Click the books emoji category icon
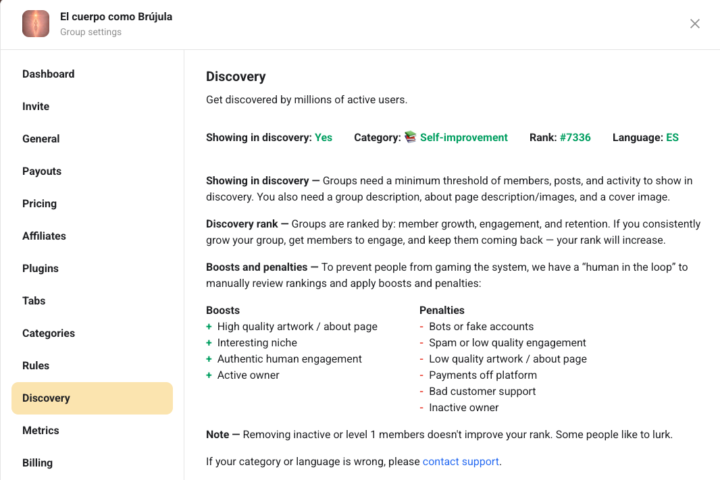This screenshot has width=720, height=480. [410, 137]
